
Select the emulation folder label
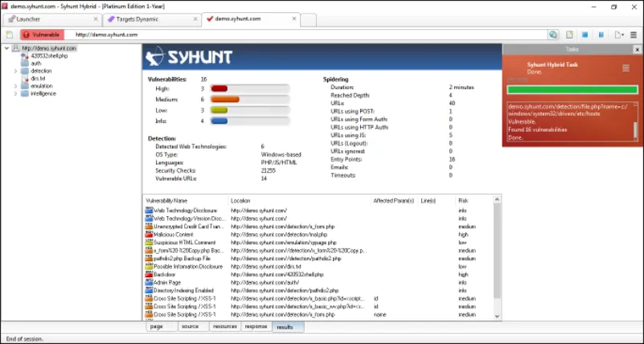(42, 86)
